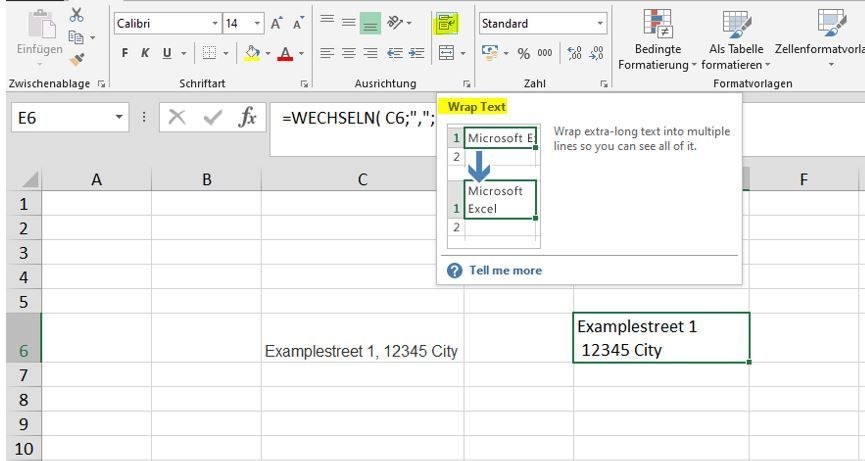This screenshot has width=865, height=461.
Task: Click the decrease indent icon
Action: pyautogui.click(x=395, y=53)
